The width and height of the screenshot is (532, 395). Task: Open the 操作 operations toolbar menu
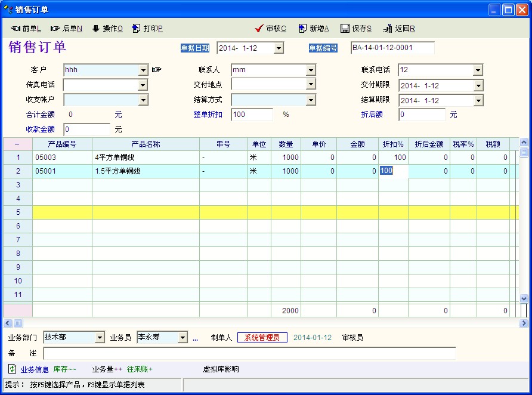click(96, 29)
